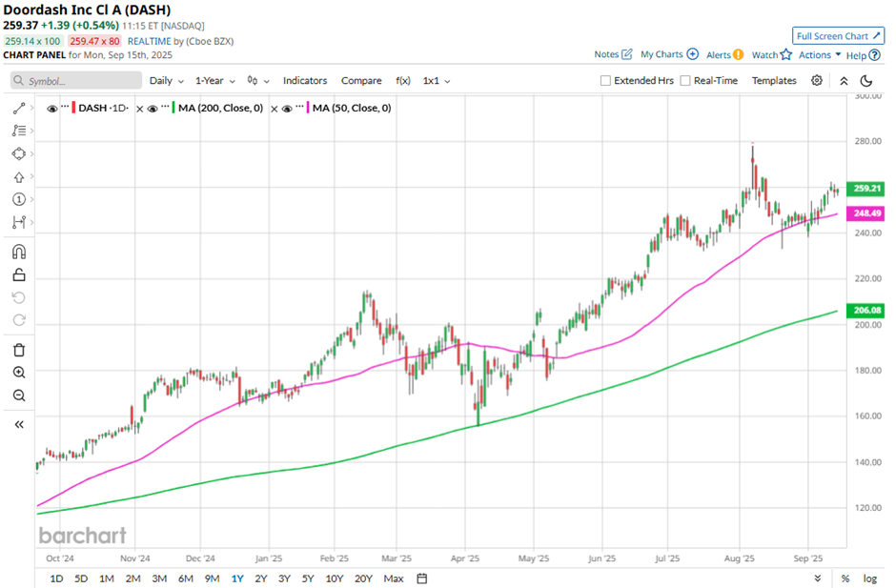896x588 pixels.
Task: Click the magenta MA 50 color swatch
Action: click(x=308, y=108)
